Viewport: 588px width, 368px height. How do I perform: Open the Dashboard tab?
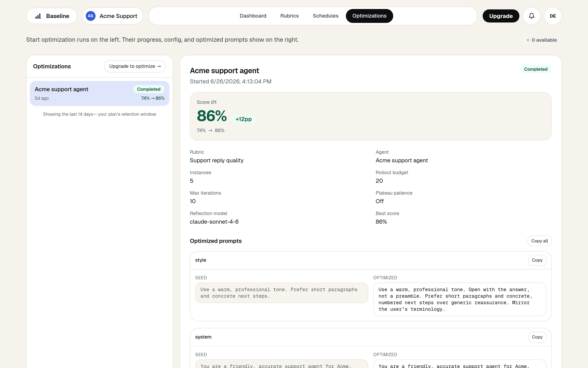(253, 16)
